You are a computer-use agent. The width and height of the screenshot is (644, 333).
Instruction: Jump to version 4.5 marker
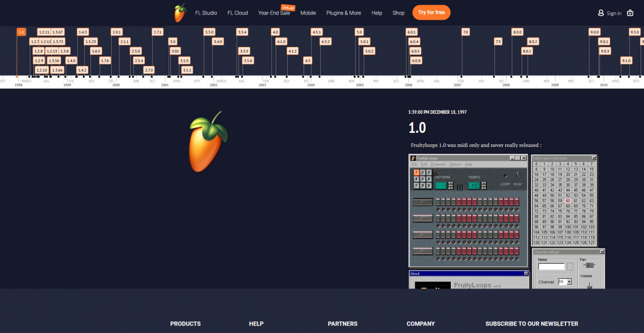coord(308,61)
